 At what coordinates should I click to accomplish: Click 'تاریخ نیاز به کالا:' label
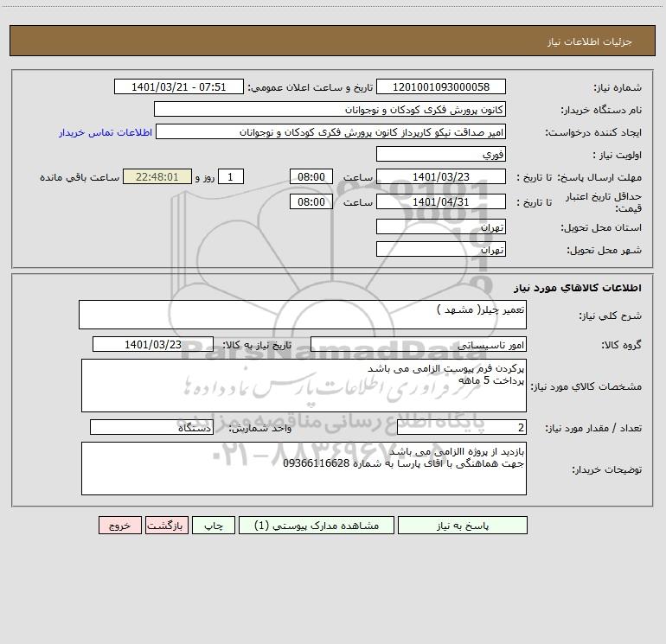pos(258,345)
